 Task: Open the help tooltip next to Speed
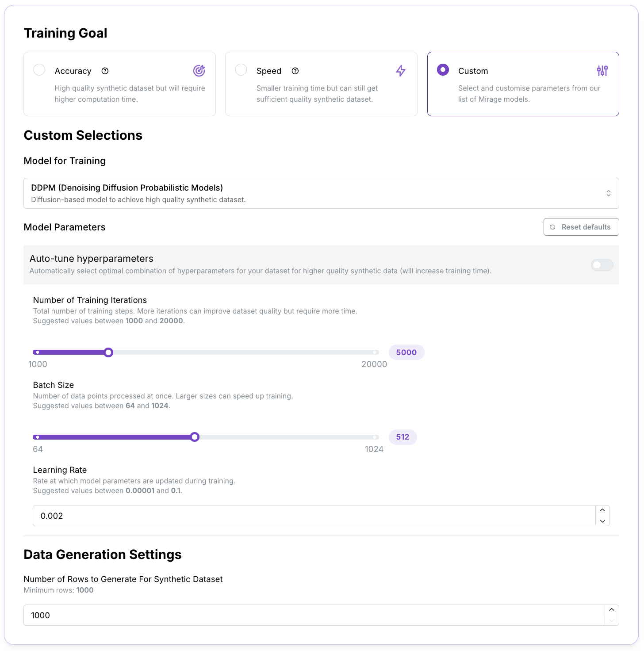pos(295,71)
